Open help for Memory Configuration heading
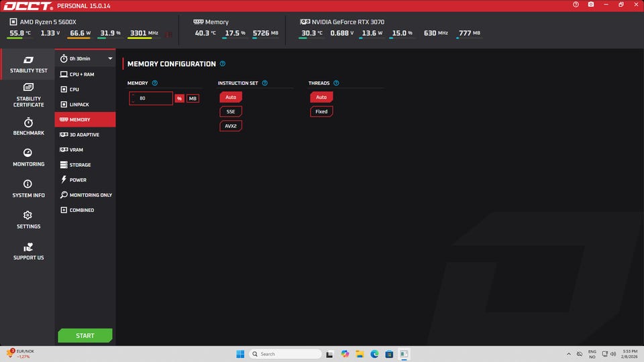Image resolution: width=644 pixels, height=362 pixels. [223, 64]
